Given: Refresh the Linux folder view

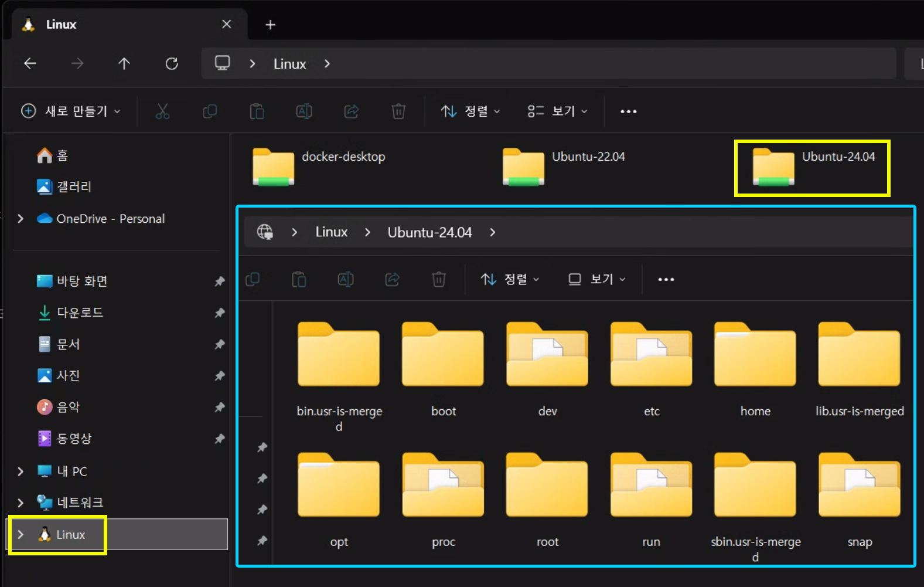Looking at the screenshot, I should click(172, 63).
